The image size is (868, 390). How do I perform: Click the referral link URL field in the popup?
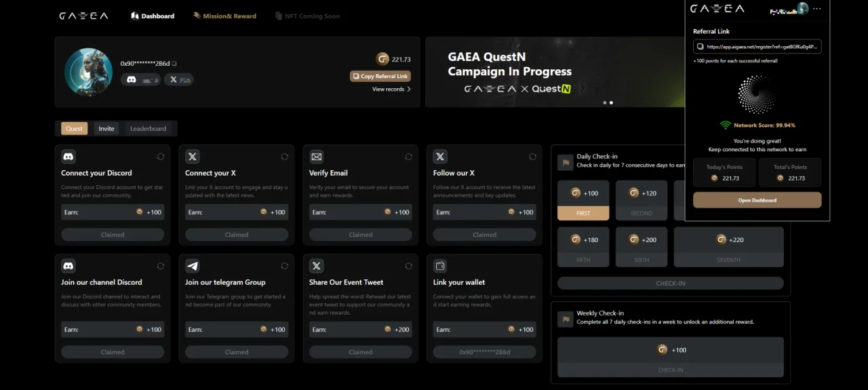tap(757, 47)
